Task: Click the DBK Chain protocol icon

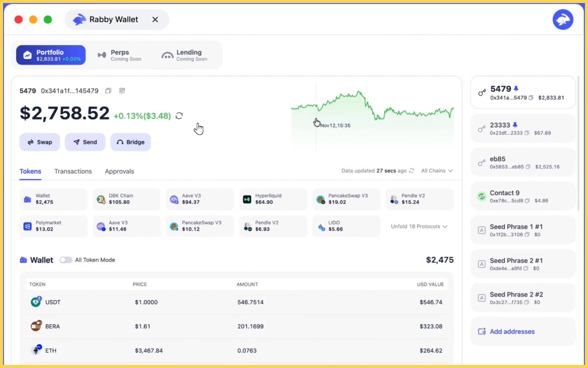Action: [101, 199]
